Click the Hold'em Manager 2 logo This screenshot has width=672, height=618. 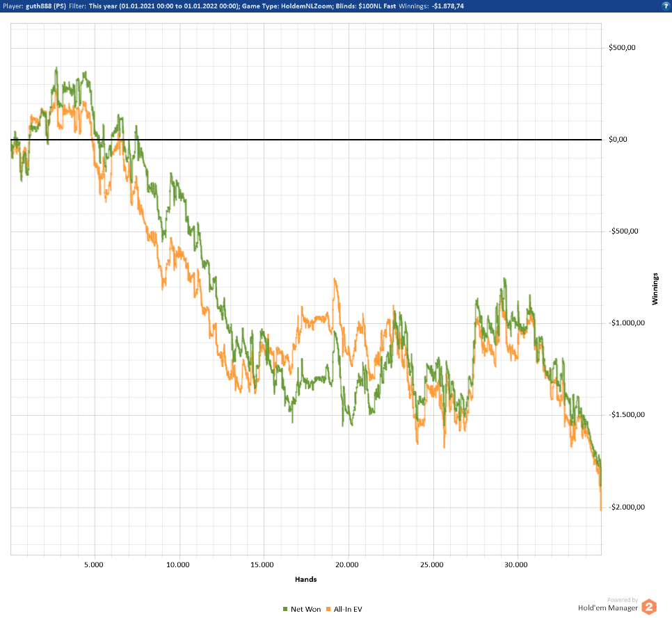[x=648, y=607]
